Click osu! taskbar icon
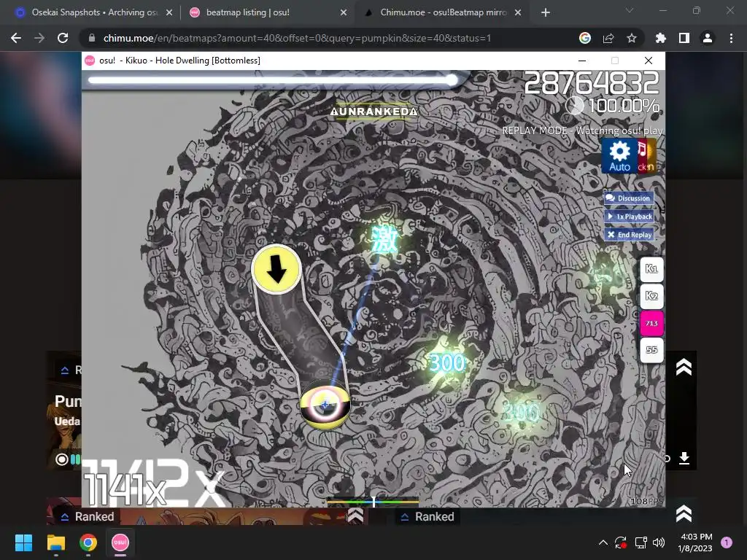747x560 pixels. pos(120,542)
